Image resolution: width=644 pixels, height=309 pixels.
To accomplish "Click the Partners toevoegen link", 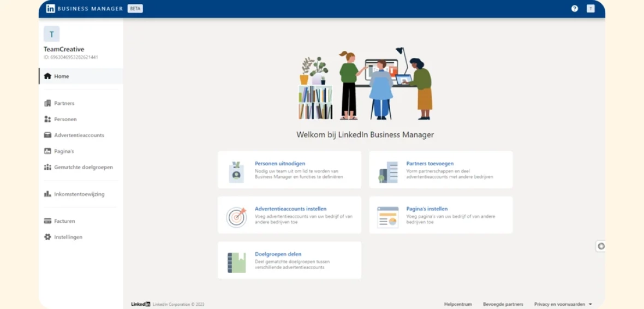I will (430, 164).
